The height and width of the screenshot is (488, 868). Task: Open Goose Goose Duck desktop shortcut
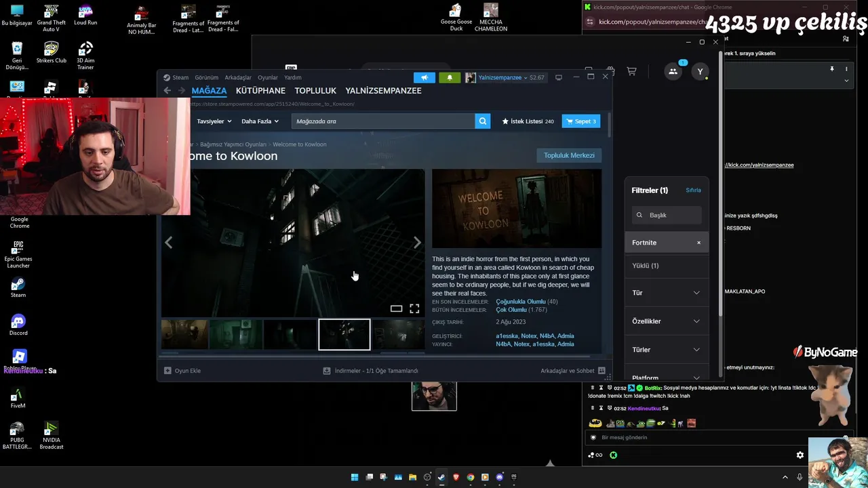click(x=456, y=18)
